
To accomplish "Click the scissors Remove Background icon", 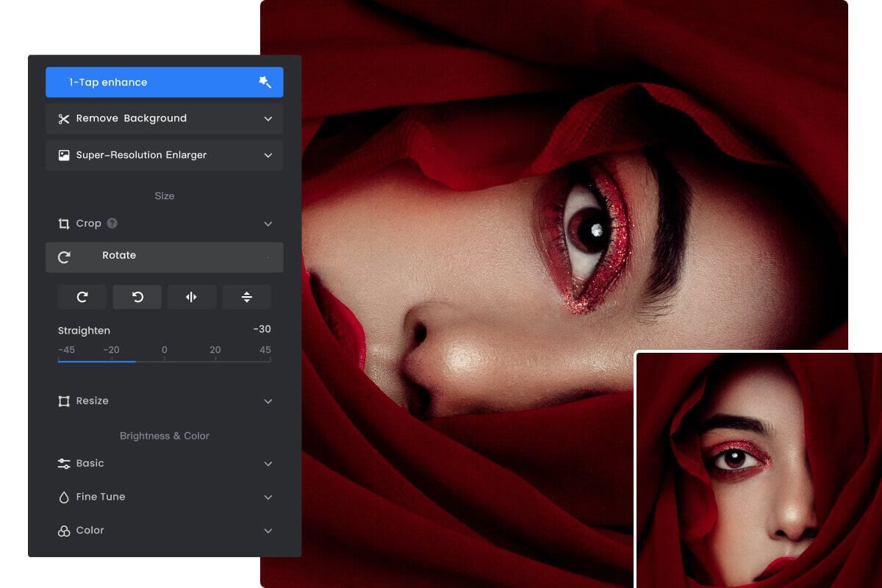I will [64, 118].
